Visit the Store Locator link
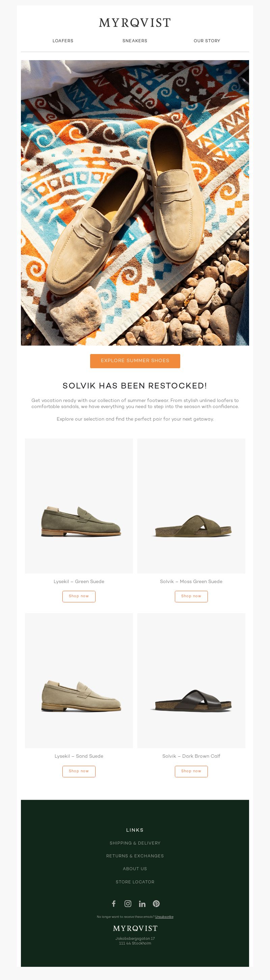 point(135,882)
